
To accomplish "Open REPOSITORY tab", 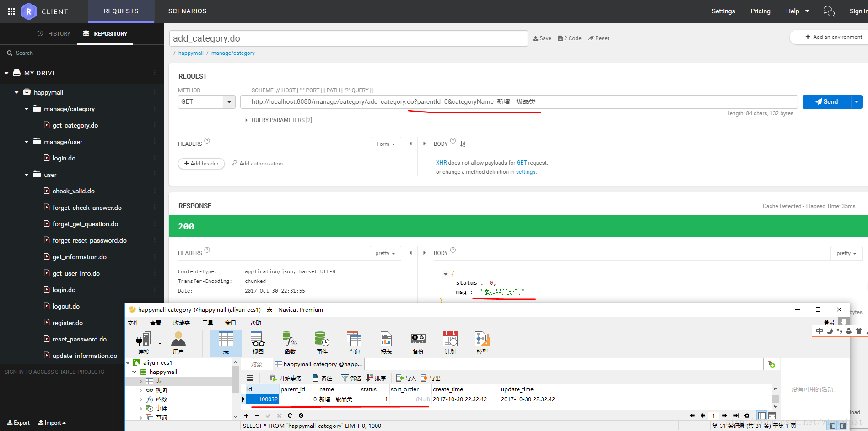I will pos(105,34).
